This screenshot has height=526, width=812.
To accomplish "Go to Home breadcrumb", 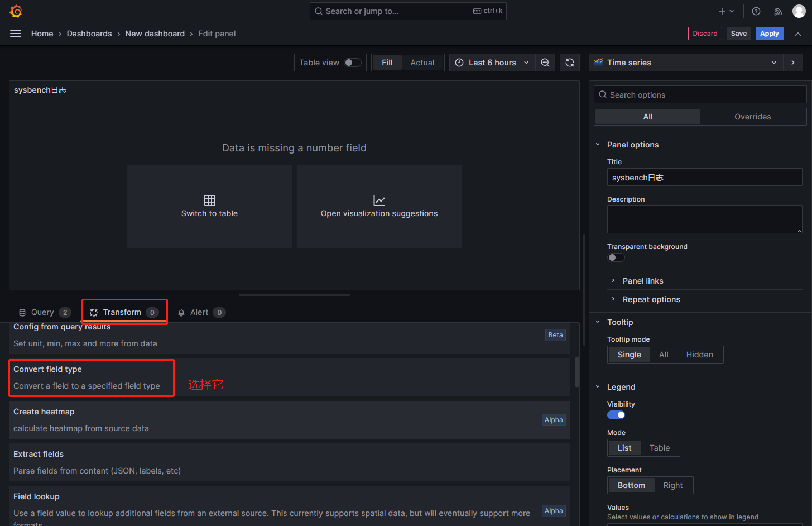I will point(42,34).
